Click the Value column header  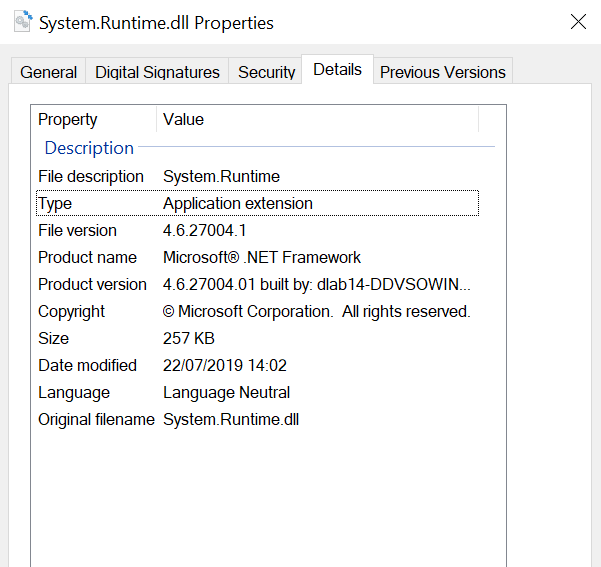pos(318,119)
